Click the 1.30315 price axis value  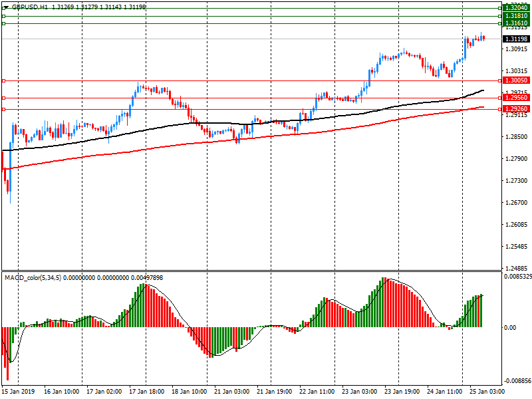coord(517,71)
